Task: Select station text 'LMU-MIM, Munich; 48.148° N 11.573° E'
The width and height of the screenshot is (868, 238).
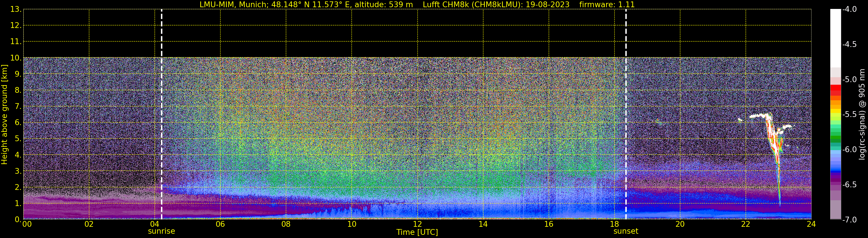Action: [276, 4]
